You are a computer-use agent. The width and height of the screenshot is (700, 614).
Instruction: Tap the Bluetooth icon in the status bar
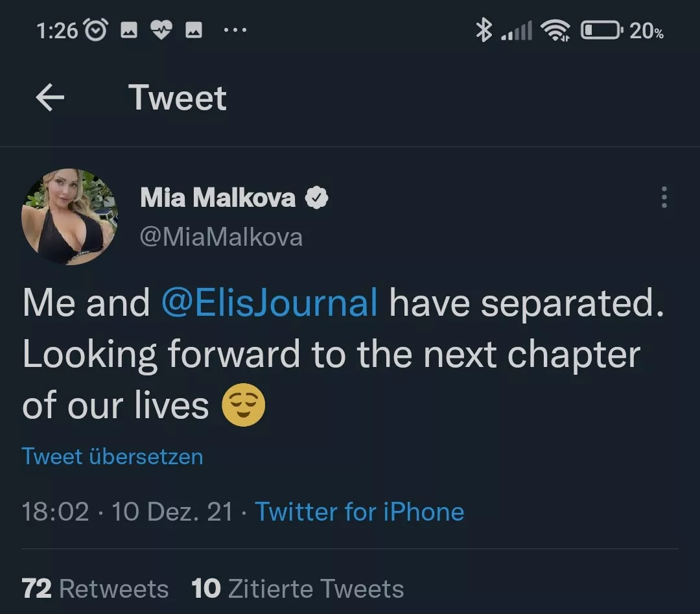[482, 29]
